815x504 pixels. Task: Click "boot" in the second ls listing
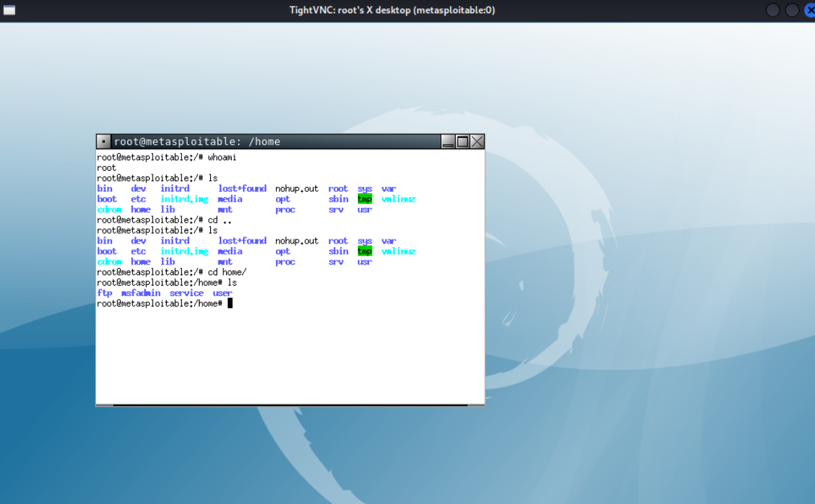click(106, 251)
